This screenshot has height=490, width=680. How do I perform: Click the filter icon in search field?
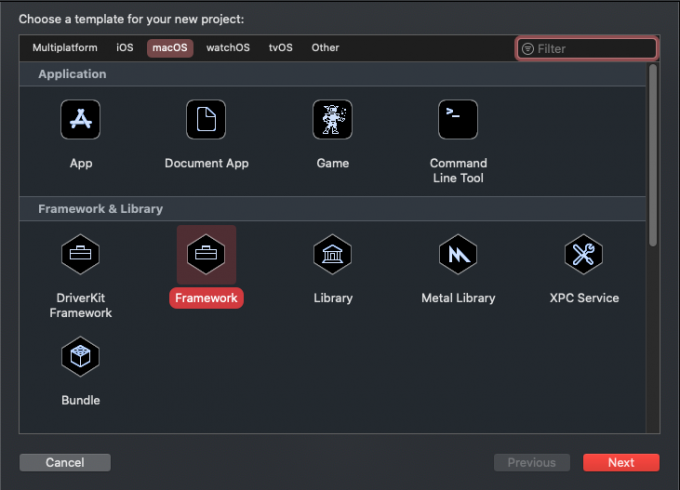528,48
